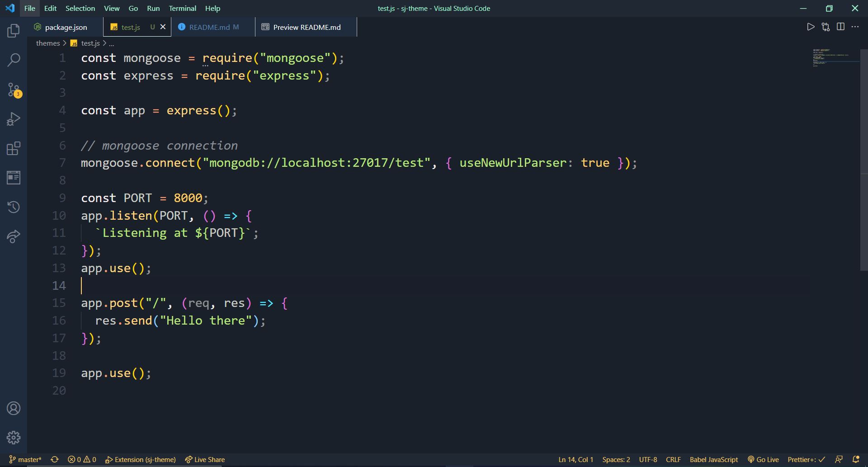Open Live Share view in activity bar
Image resolution: width=868 pixels, height=467 pixels.
(14, 236)
